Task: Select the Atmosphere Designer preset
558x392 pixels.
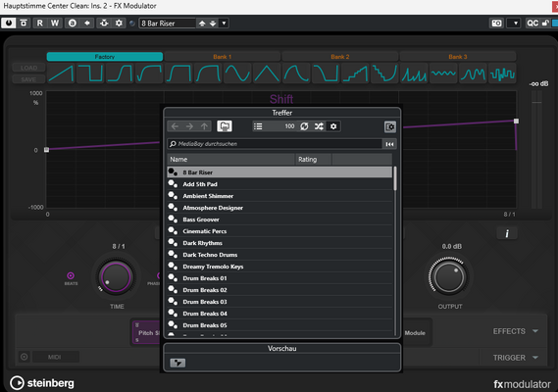Action: click(x=279, y=208)
